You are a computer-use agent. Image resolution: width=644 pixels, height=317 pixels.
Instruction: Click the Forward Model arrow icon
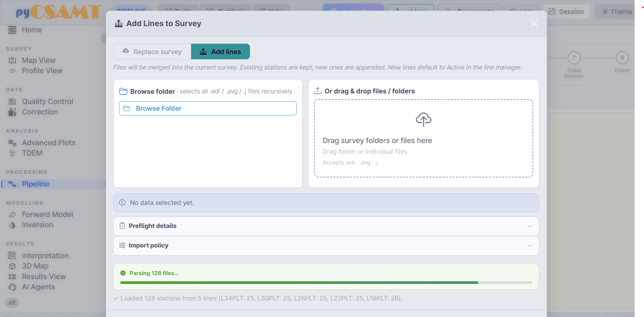pyautogui.click(x=12, y=215)
